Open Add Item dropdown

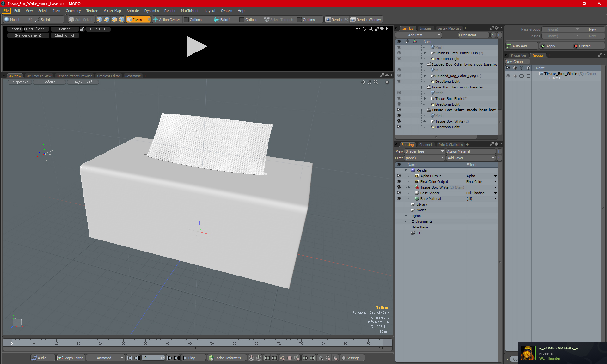[x=419, y=35]
